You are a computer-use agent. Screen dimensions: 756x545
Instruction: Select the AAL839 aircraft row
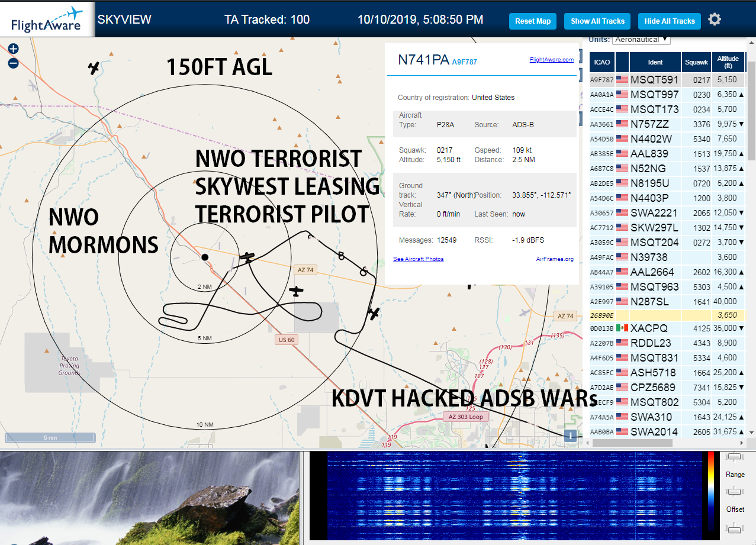pos(667,153)
